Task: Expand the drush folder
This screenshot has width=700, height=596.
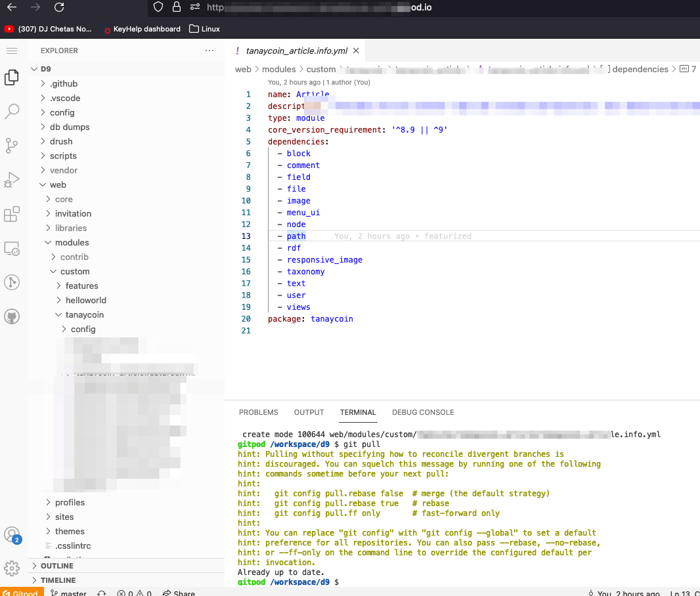Action: click(126, 141)
